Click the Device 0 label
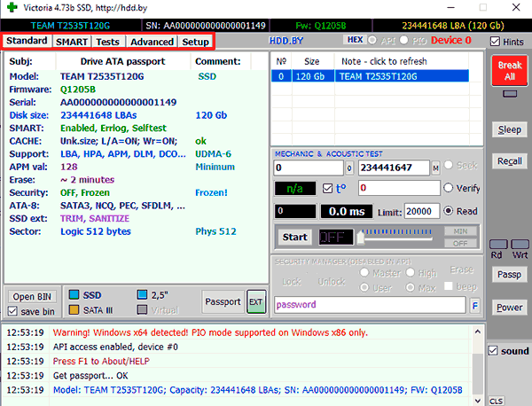The image size is (532, 406). tap(451, 40)
